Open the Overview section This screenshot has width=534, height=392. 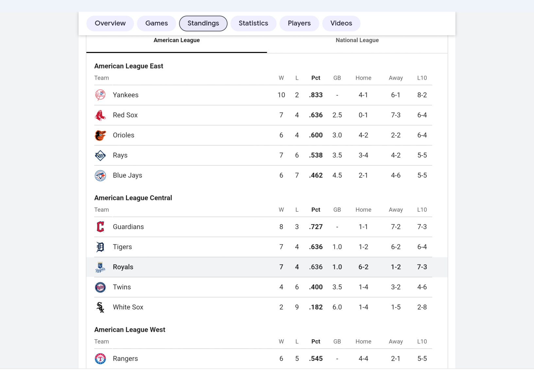click(110, 23)
